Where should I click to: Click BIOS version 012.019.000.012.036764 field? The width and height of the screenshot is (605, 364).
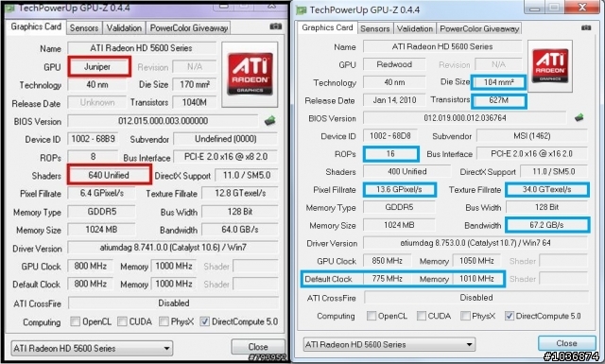[465, 118]
